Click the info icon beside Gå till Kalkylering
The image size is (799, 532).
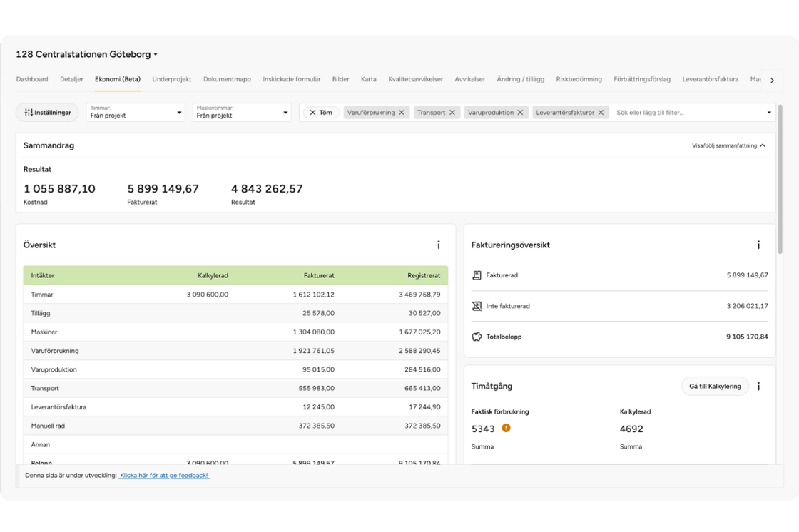[758, 387]
